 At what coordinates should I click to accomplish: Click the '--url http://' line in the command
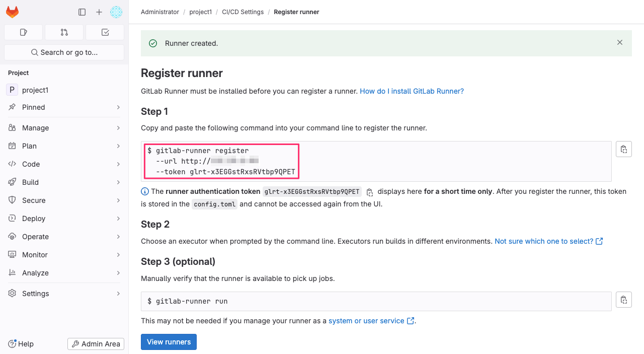coord(207,161)
